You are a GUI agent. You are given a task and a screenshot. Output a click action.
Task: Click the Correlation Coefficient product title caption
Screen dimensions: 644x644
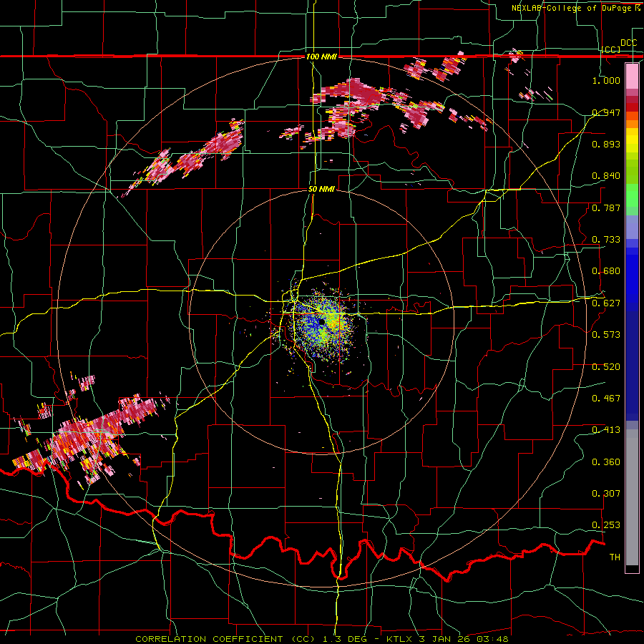[x=225, y=639]
